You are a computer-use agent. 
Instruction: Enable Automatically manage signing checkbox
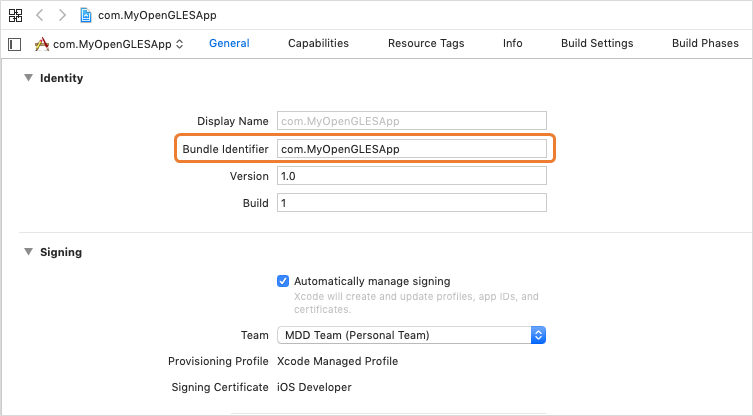click(283, 281)
